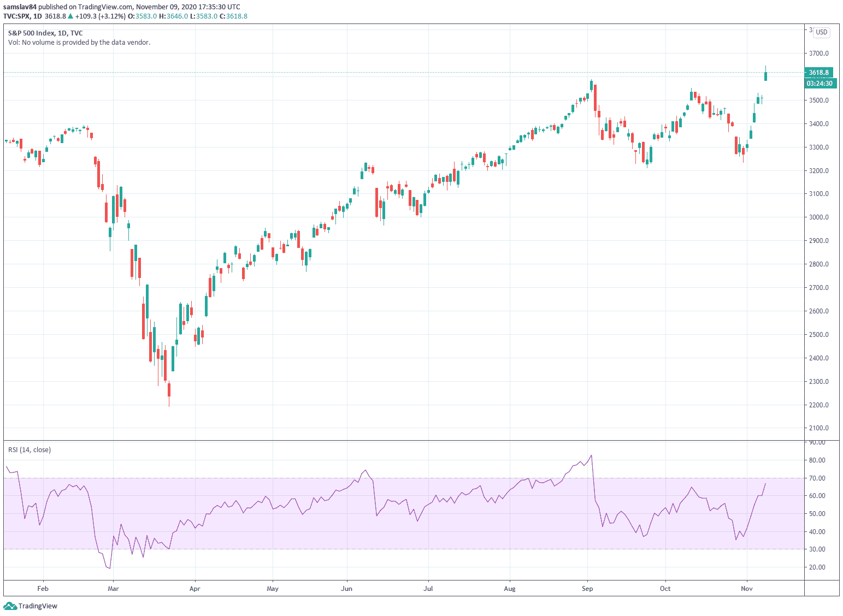The height and width of the screenshot is (616, 843).
Task: Click the TradingView cloud logo icon
Action: [x=10, y=606]
